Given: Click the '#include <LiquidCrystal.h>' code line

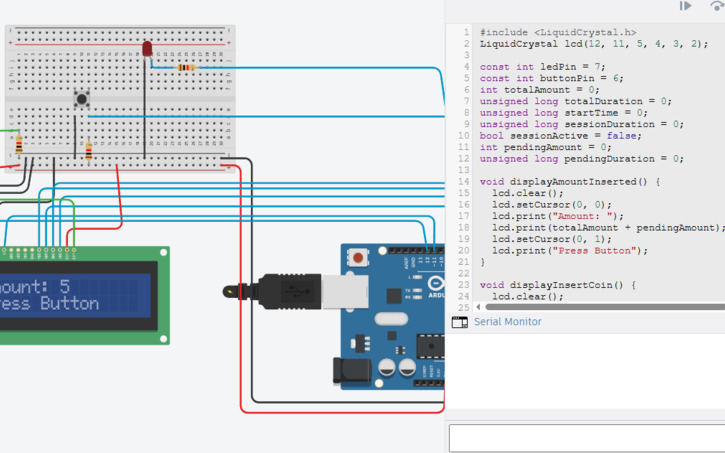Looking at the screenshot, I should 558,32.
